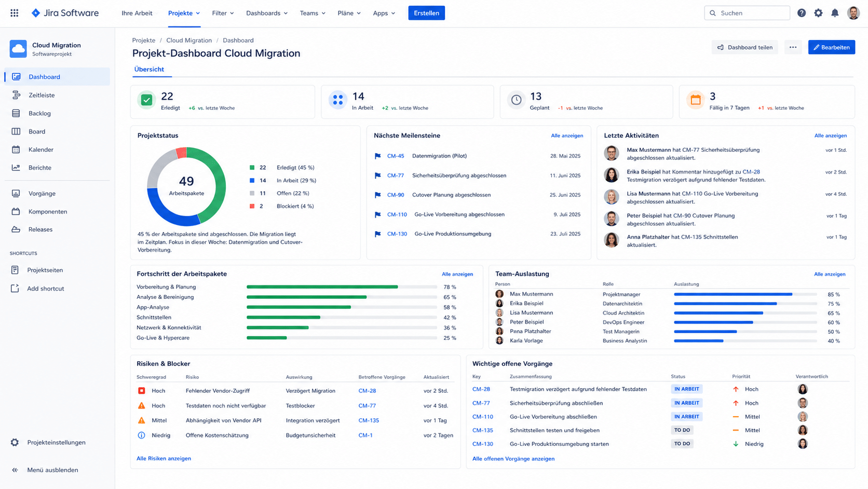
Task: Click the Hoch priority arrow for CM-28
Action: (x=736, y=389)
